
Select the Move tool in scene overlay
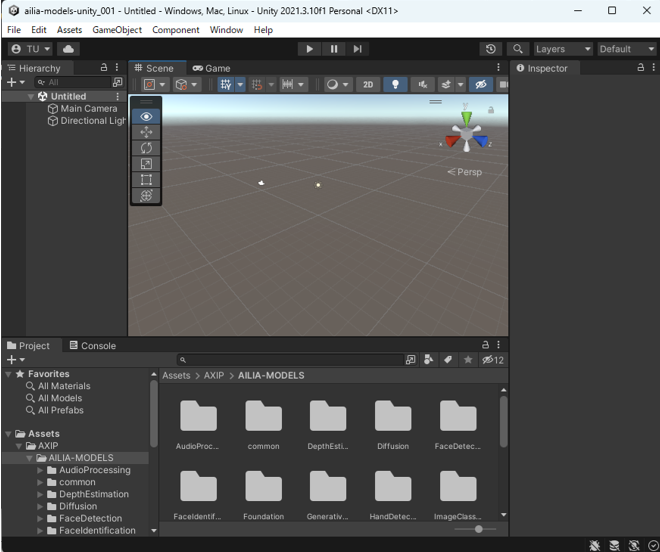(146, 132)
